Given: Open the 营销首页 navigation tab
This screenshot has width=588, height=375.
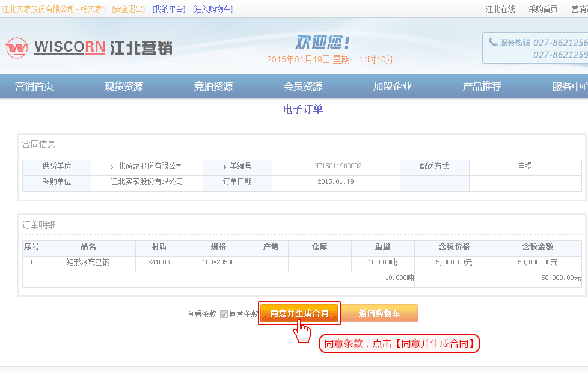Looking at the screenshot, I should (34, 86).
